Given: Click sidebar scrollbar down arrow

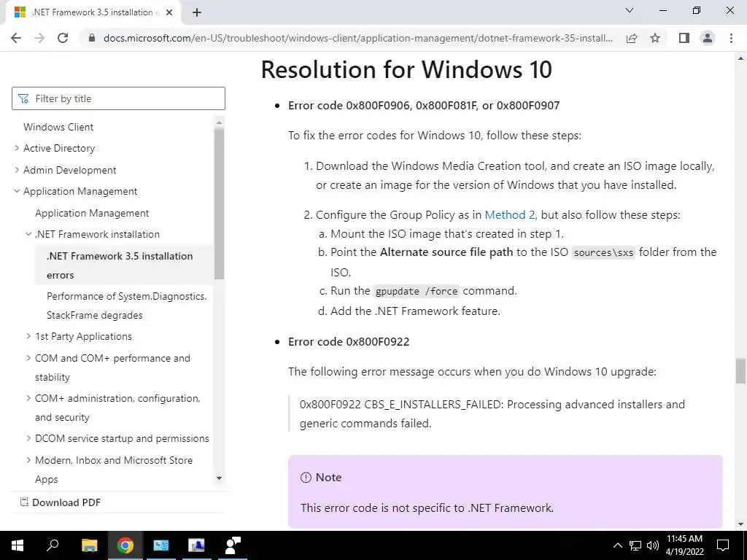Looking at the screenshot, I should point(219,478).
